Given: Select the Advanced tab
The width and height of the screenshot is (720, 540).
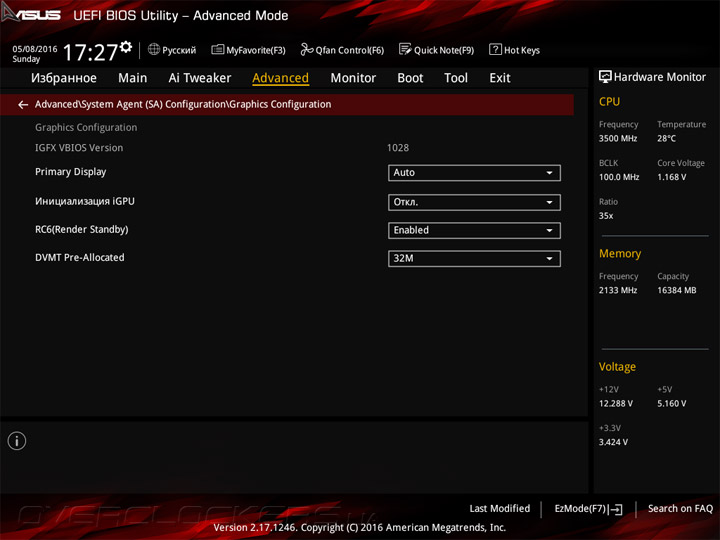Looking at the screenshot, I should (x=281, y=78).
